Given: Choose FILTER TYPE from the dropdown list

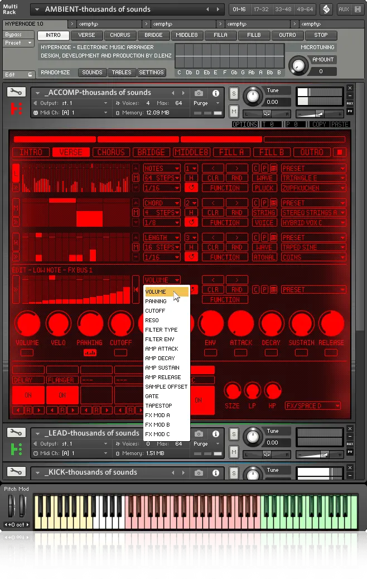Looking at the screenshot, I should coord(167,329).
